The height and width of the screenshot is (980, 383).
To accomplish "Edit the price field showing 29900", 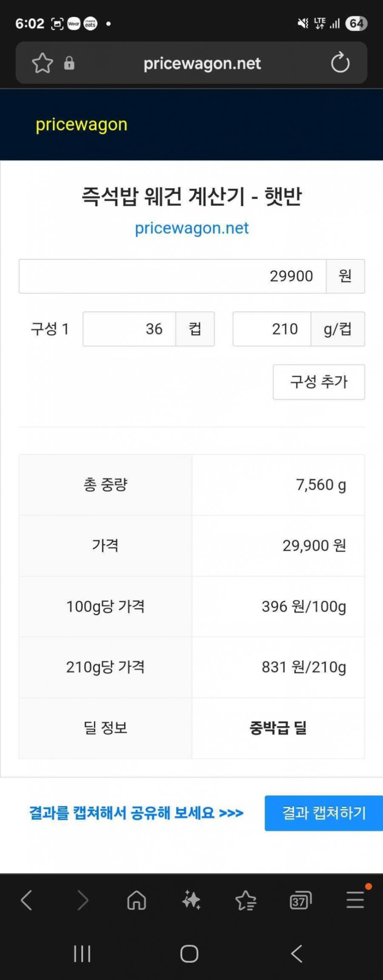I will (172, 276).
